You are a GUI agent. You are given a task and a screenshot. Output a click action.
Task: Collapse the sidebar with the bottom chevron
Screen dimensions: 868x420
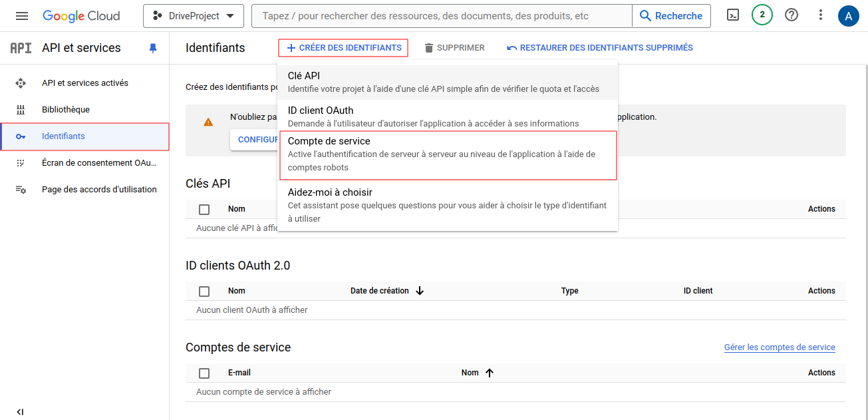pos(21,411)
